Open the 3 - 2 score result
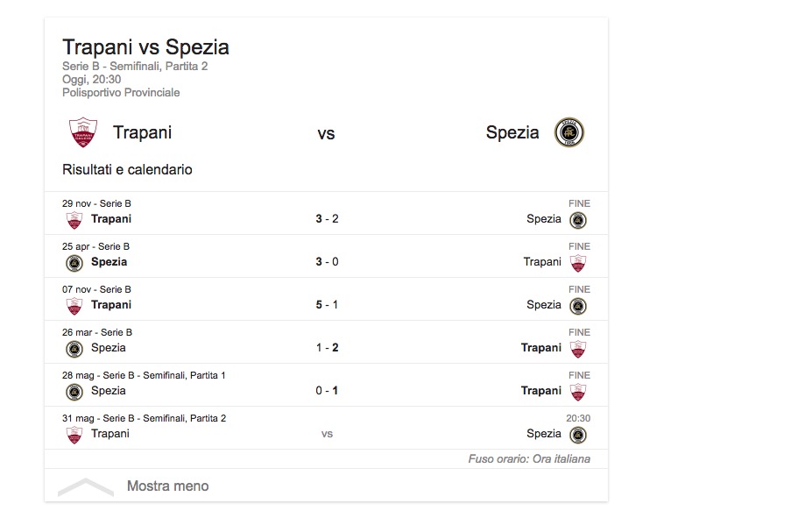Viewport: 812px width, 518px height. point(327,218)
